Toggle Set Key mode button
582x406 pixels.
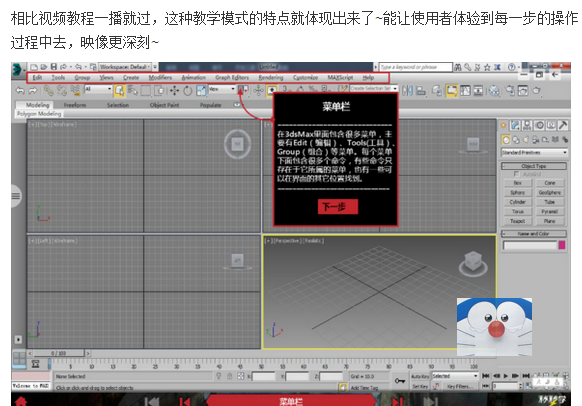[420, 386]
